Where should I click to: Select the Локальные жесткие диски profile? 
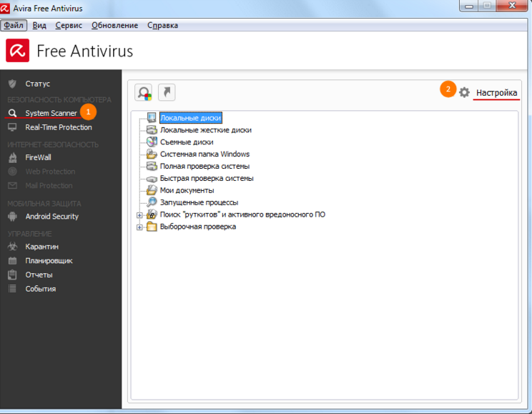pos(206,130)
